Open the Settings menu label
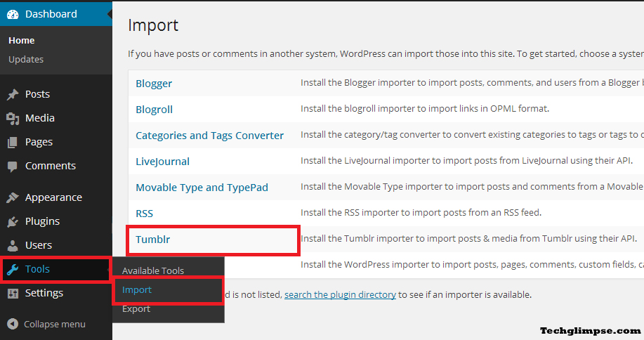644x340 pixels. click(x=44, y=293)
